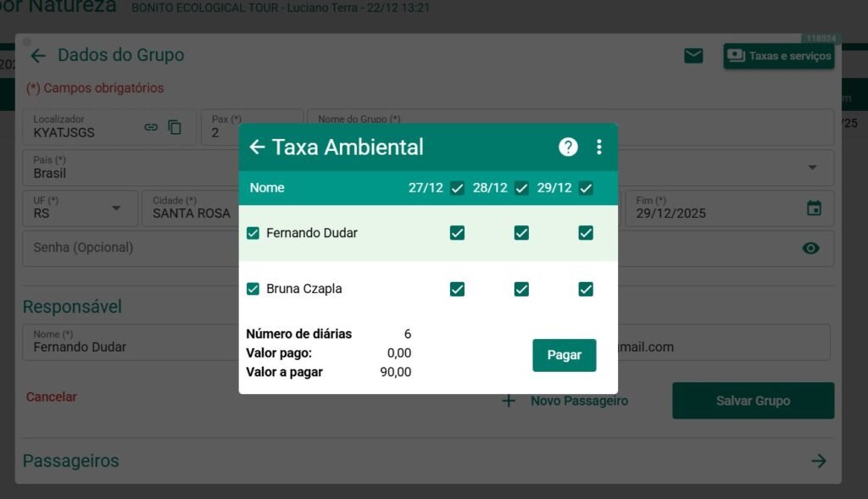
Task: Click the back arrow in Taxa Ambiental
Action: 257,147
